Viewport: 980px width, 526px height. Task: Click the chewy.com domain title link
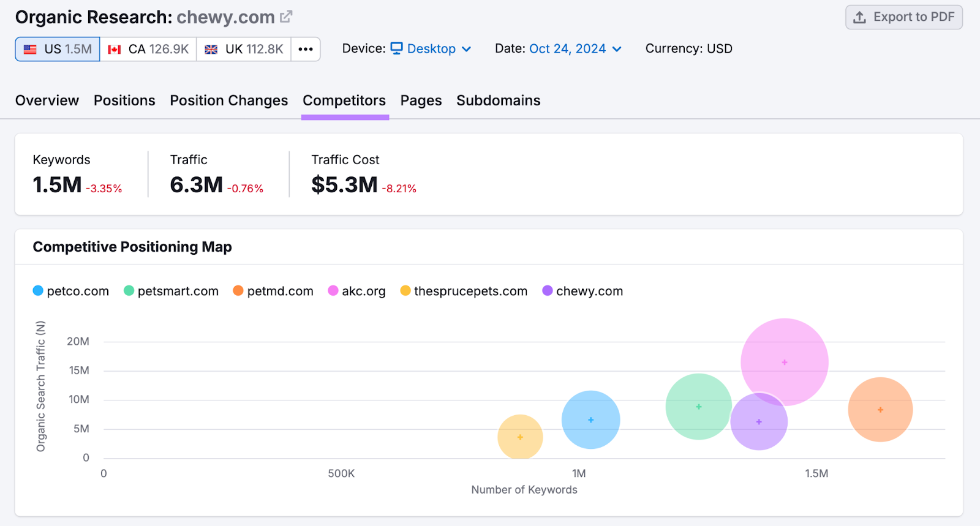coord(225,17)
